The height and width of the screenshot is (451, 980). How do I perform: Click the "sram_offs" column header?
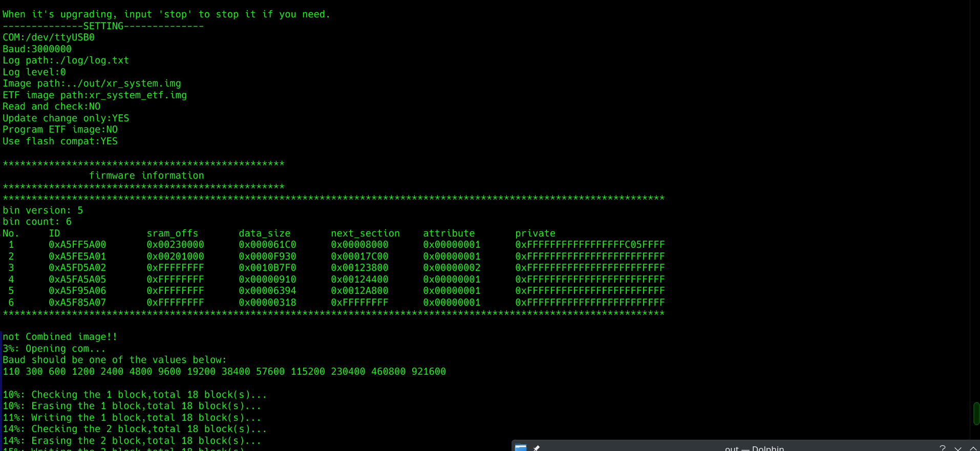tap(173, 233)
